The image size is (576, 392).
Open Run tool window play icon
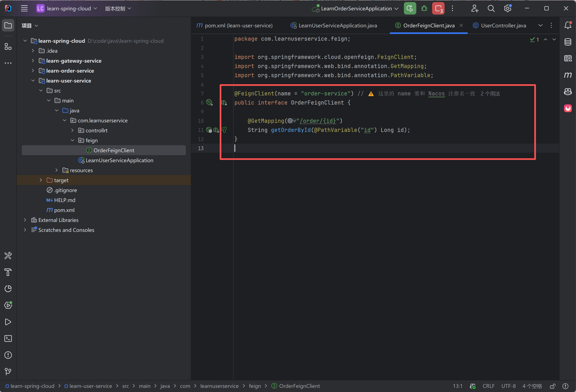coord(8,322)
